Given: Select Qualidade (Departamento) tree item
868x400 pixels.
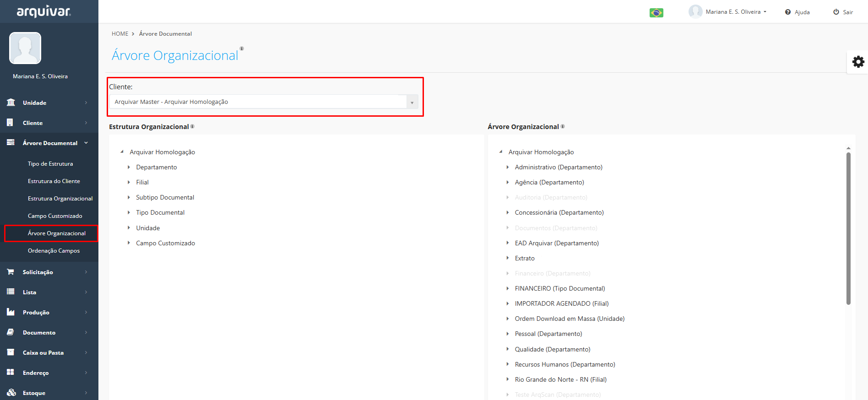Looking at the screenshot, I should 553,349.
